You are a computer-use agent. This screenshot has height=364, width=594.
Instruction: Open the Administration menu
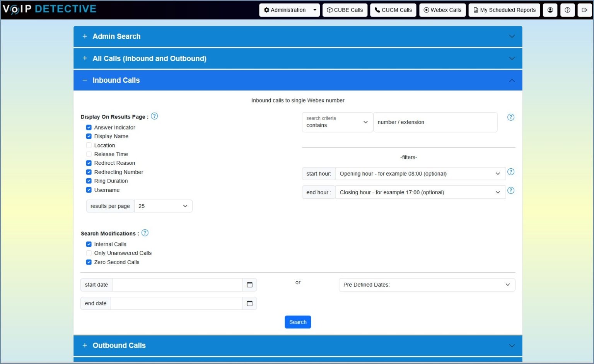[289, 10]
